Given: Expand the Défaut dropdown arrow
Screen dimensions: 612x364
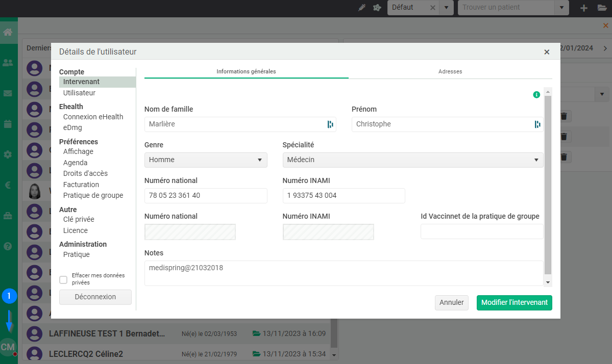Looking at the screenshot, I should coord(447,8).
